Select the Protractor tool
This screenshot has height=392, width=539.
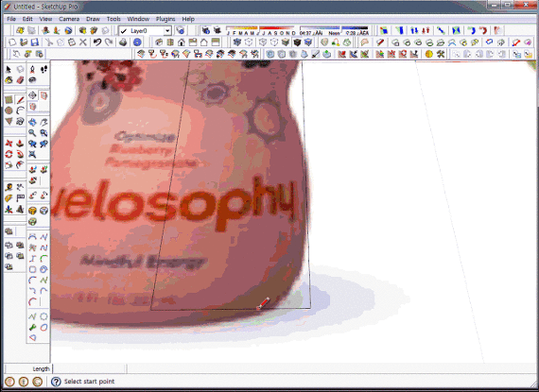click(x=9, y=198)
